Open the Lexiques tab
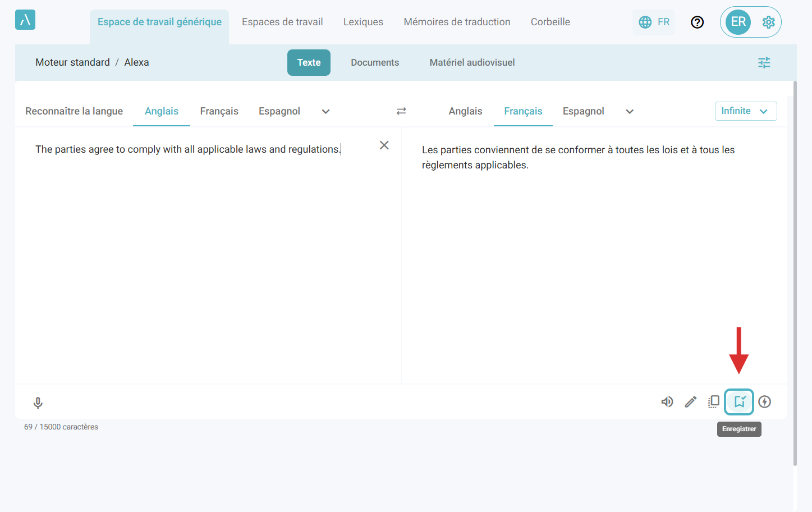Image resolution: width=812 pixels, height=512 pixels. click(363, 22)
